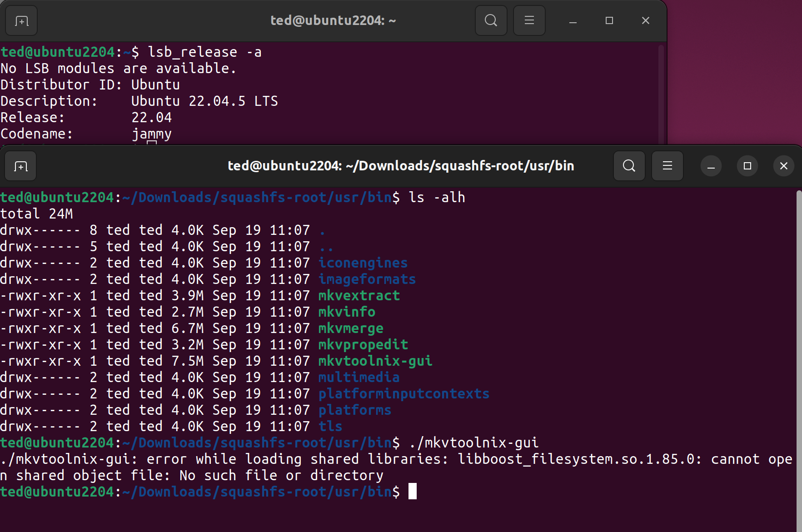
Task: Maximize the squashfs-root terminal window
Action: pyautogui.click(x=747, y=166)
